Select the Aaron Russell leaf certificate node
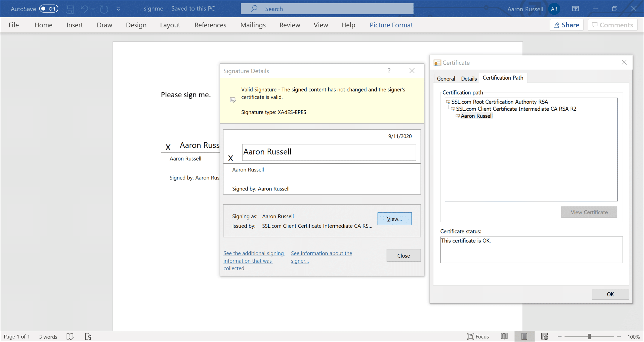The height and width of the screenshot is (342, 644). (476, 116)
